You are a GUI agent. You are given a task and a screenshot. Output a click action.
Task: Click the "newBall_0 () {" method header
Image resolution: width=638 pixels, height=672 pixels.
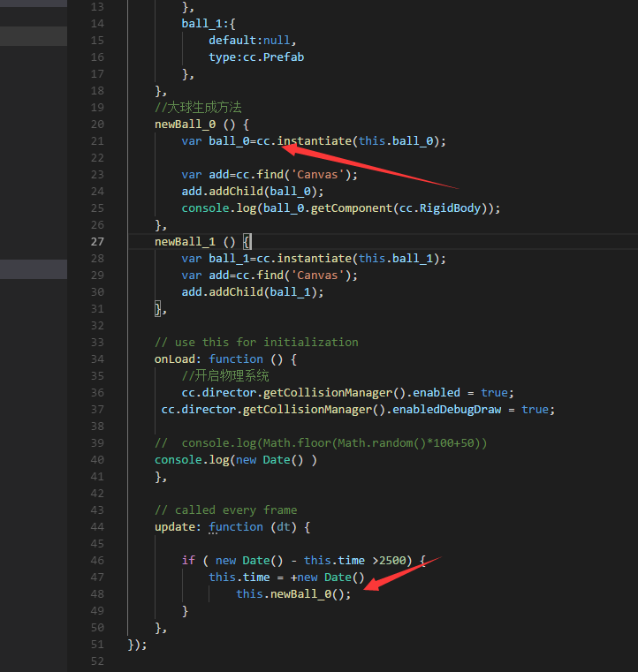click(201, 125)
